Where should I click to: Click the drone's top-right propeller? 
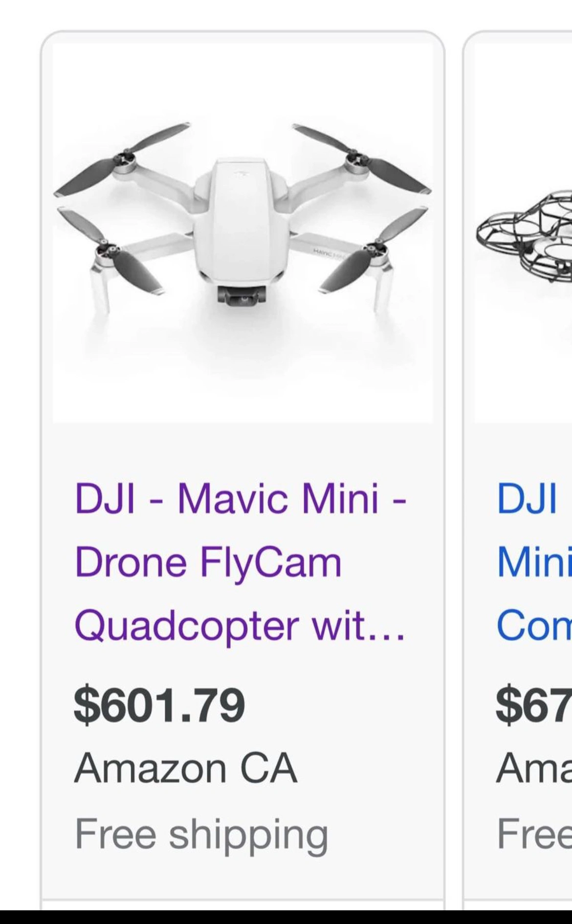click(x=362, y=159)
